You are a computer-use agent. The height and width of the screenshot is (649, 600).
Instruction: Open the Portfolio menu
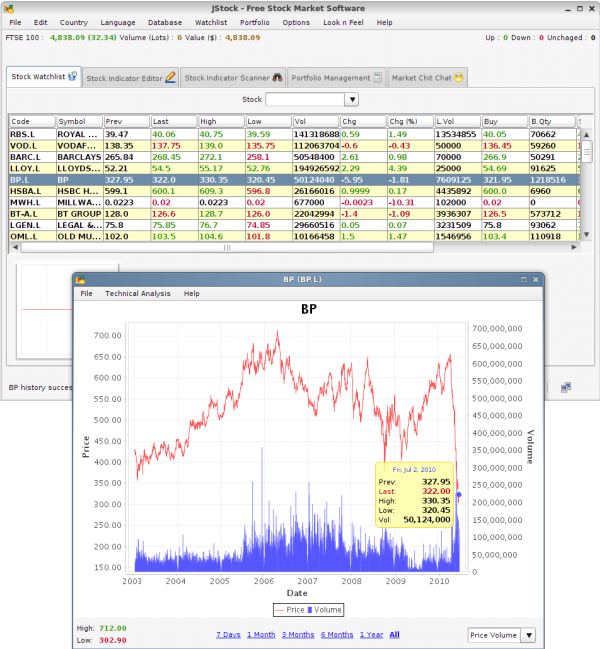pyautogui.click(x=254, y=22)
